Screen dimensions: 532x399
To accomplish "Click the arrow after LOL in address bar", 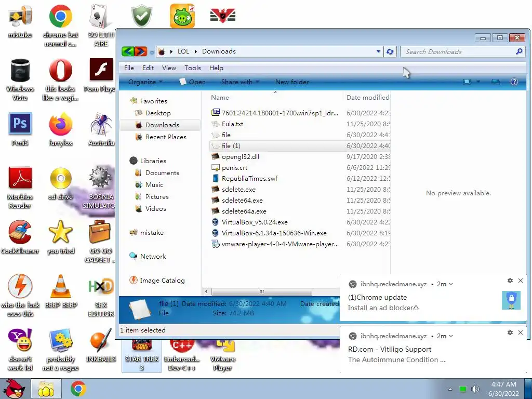I will click(x=196, y=51).
